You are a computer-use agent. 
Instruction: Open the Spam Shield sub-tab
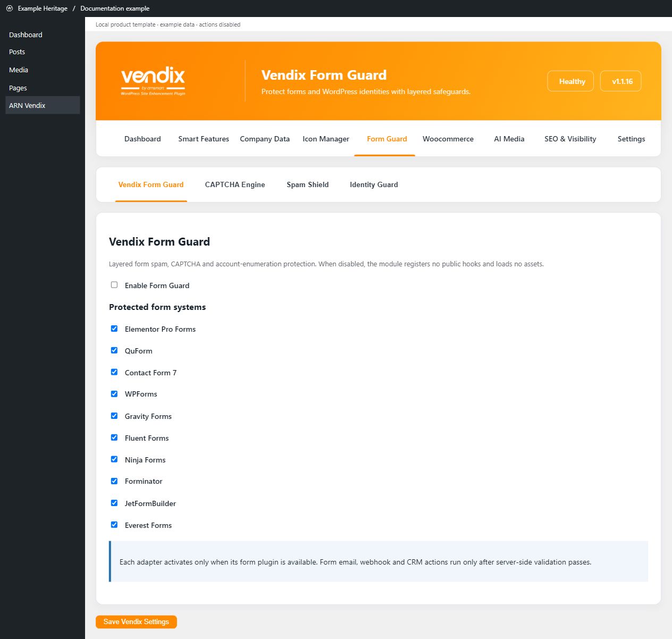308,184
